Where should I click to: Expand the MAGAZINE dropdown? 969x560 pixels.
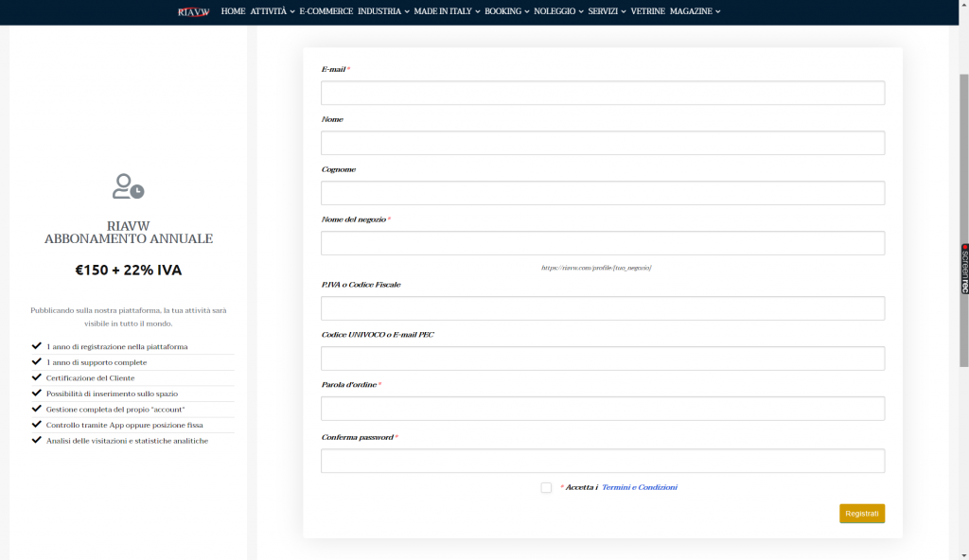(695, 11)
